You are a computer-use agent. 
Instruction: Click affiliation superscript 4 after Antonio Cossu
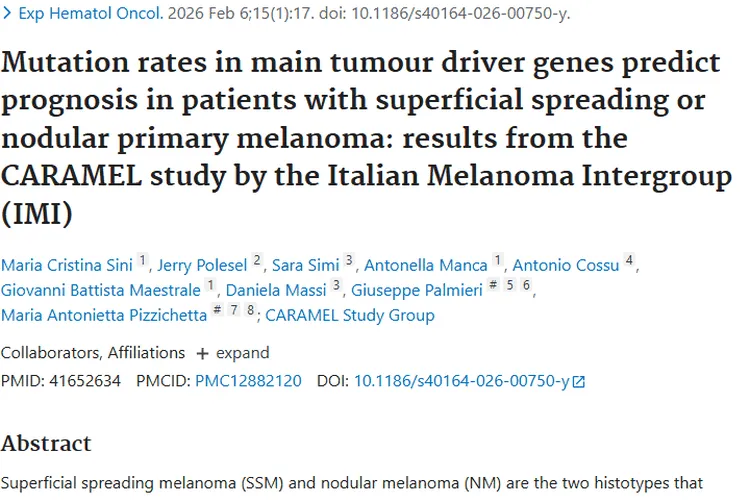(x=629, y=261)
